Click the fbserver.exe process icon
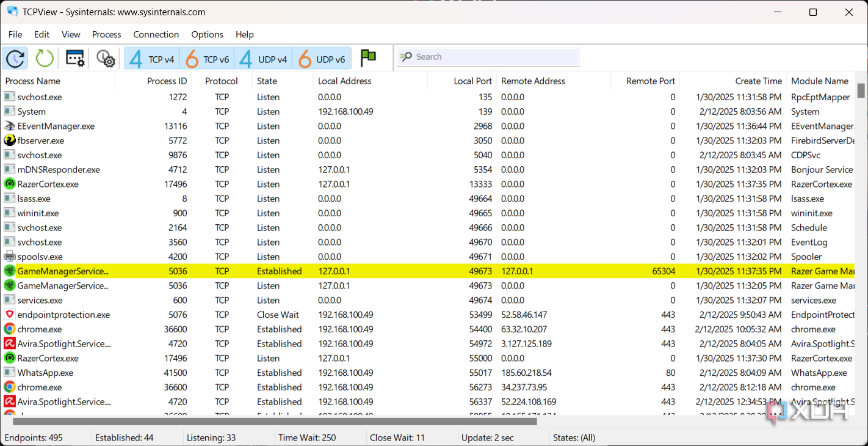Image resolution: width=868 pixels, height=446 pixels. [x=9, y=141]
